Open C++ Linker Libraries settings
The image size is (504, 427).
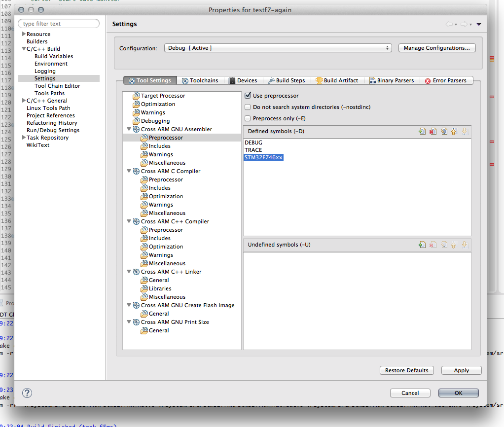(160, 288)
